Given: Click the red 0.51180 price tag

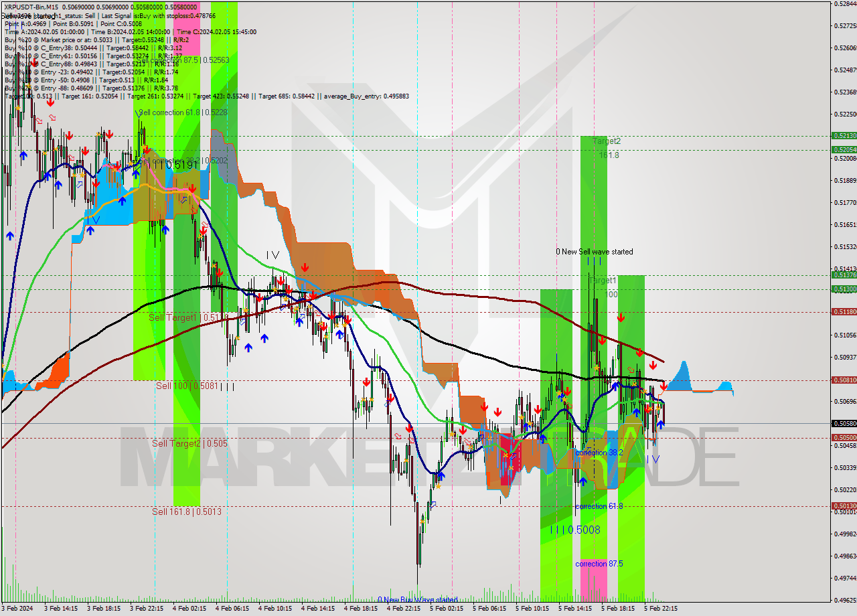Looking at the screenshot, I should [843, 311].
